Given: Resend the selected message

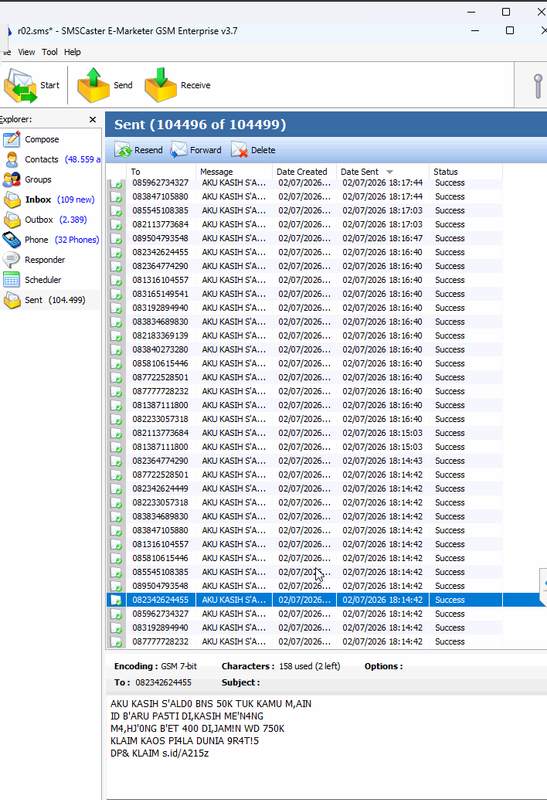Looking at the screenshot, I should pos(139,150).
